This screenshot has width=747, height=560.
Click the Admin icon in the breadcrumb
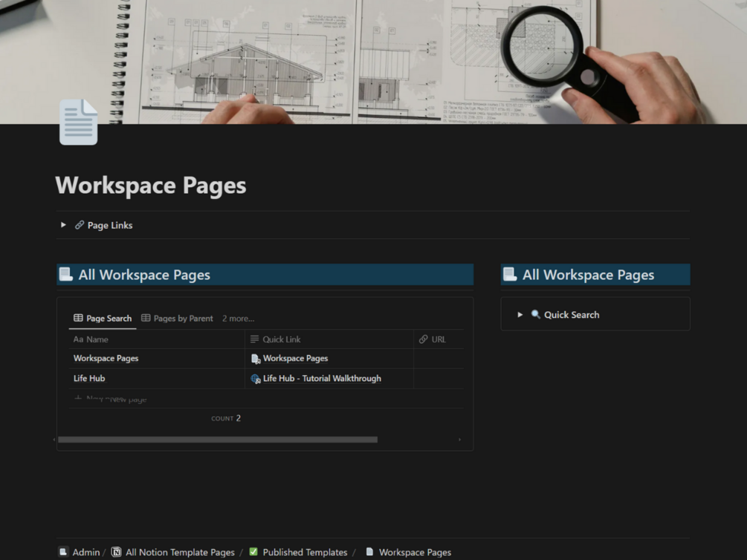click(x=65, y=552)
